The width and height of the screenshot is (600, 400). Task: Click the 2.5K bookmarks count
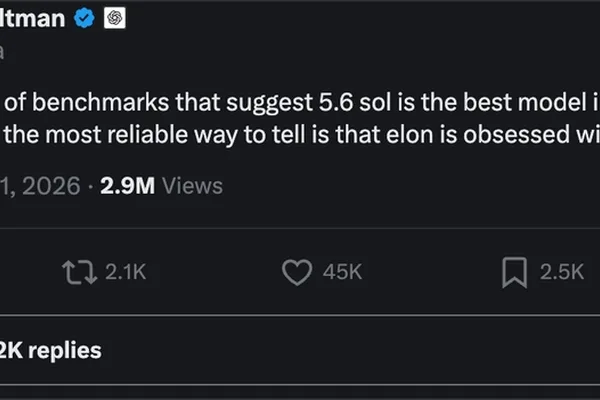tap(562, 272)
